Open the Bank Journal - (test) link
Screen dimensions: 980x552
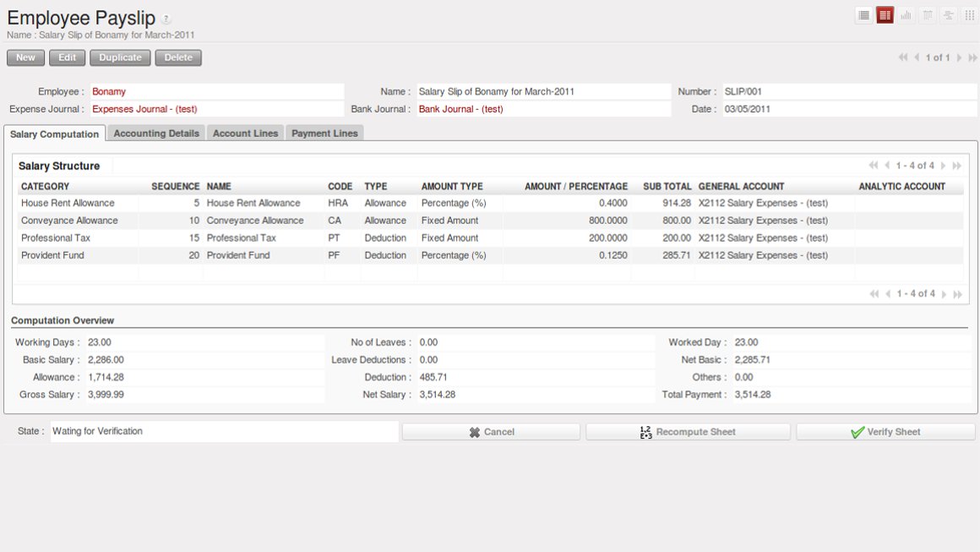point(460,109)
